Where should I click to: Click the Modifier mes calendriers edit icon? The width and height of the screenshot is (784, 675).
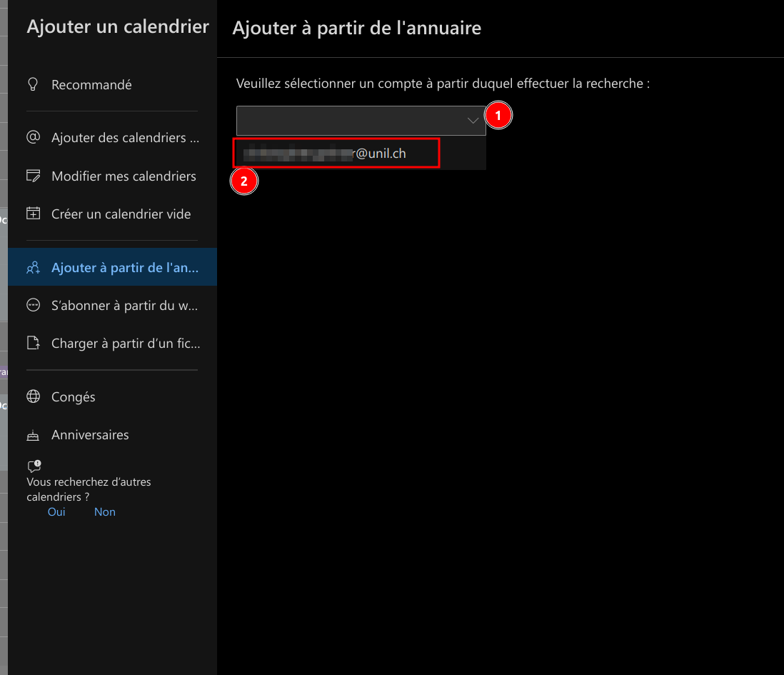33,176
